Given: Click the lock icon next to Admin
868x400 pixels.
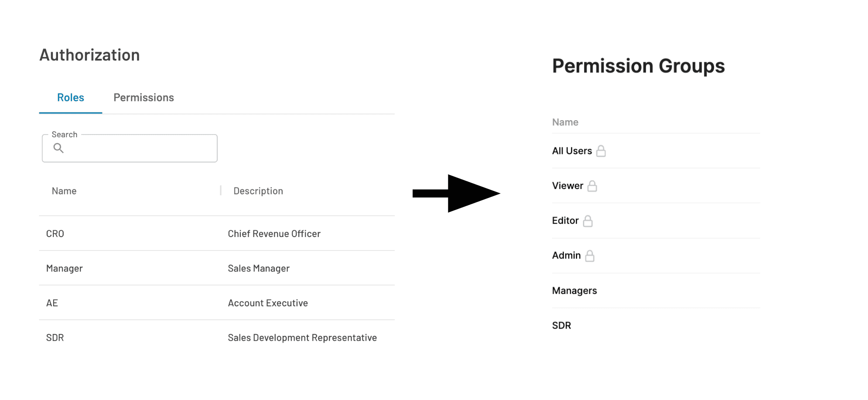Looking at the screenshot, I should coord(589,256).
